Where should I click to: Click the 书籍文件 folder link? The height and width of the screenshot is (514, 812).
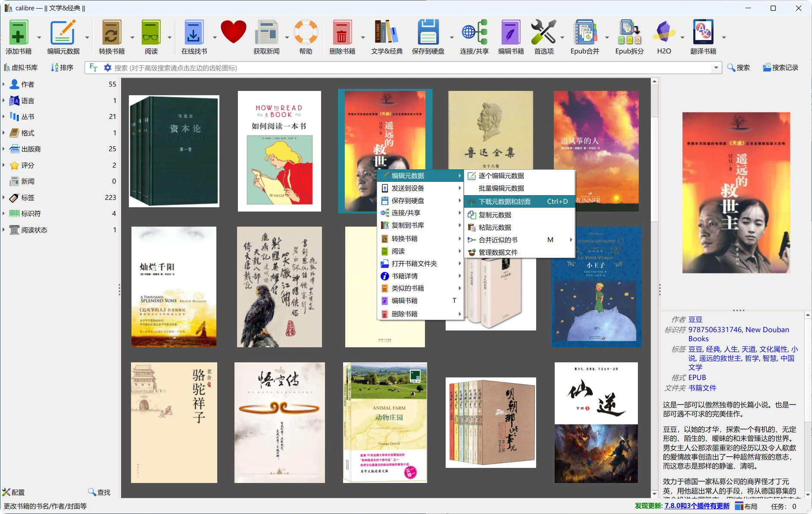point(702,388)
